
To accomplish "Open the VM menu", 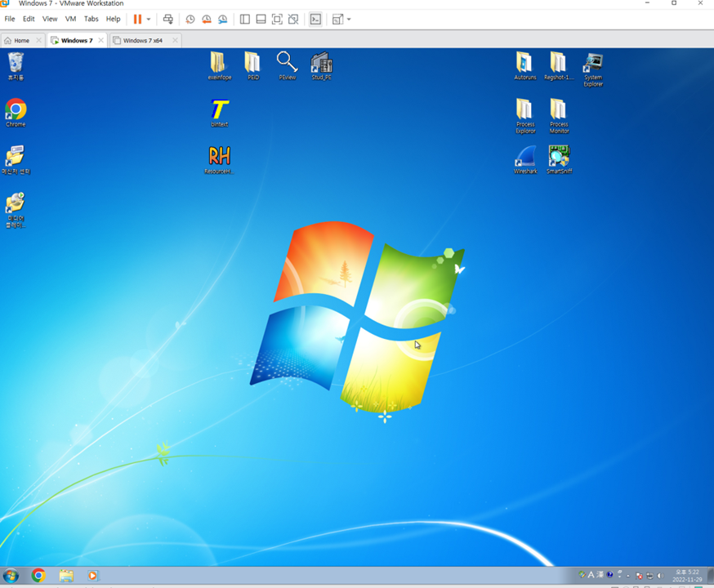I will click(70, 19).
